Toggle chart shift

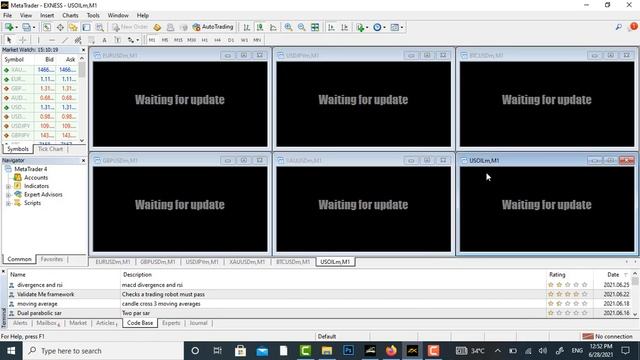point(344,27)
